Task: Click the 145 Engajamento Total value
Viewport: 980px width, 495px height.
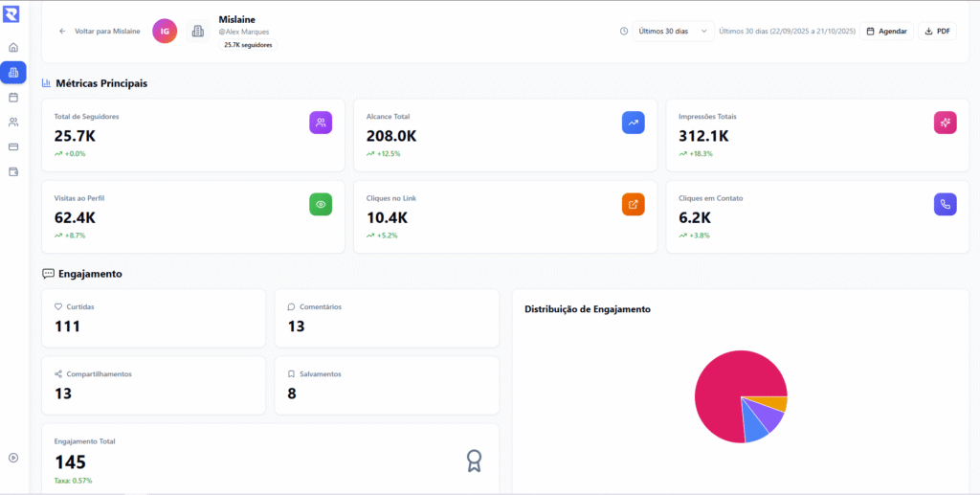Action: 70,462
